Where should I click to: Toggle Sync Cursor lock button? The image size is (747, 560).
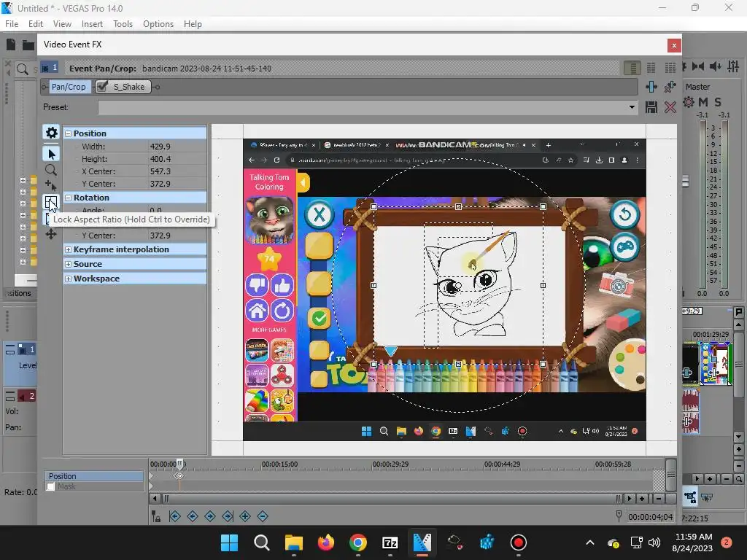point(156,516)
